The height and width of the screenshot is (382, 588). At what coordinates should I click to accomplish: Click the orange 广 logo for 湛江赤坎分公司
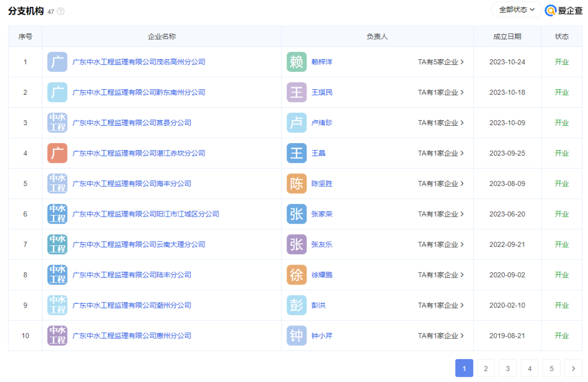pos(57,153)
